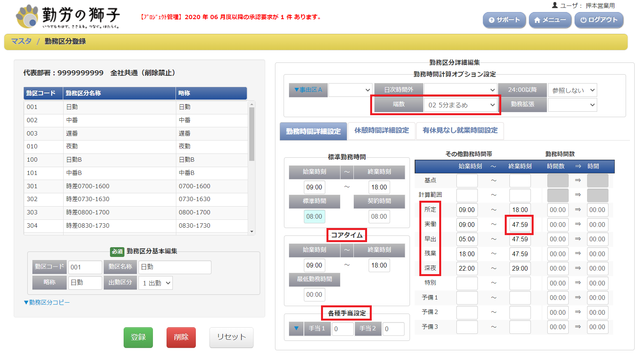The height and width of the screenshot is (353, 644).
Task: Click コアタイム 終業時刻 18:00 field
Action: point(379,266)
